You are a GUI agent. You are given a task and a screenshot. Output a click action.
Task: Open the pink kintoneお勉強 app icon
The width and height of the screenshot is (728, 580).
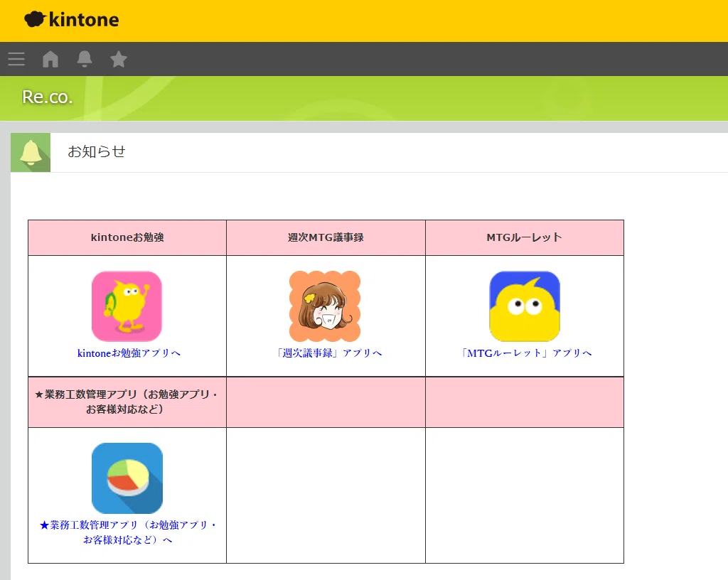pos(127,306)
